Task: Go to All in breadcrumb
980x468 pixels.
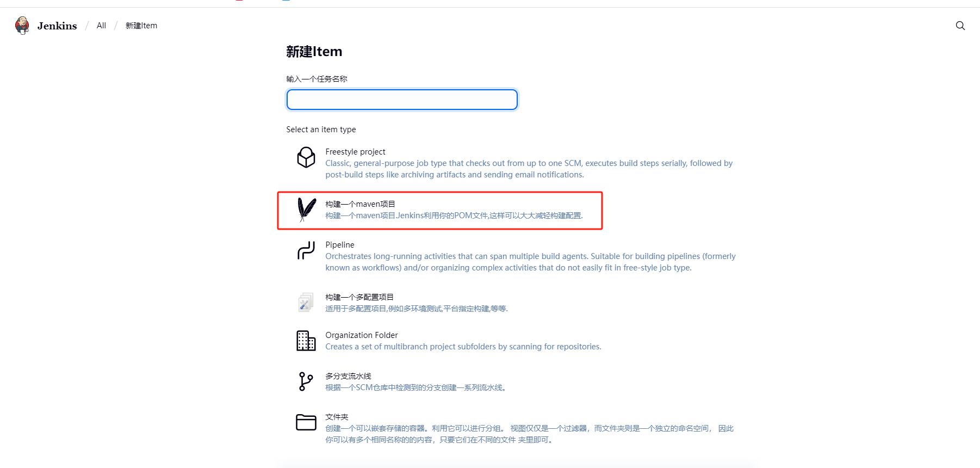Action: coord(101,26)
